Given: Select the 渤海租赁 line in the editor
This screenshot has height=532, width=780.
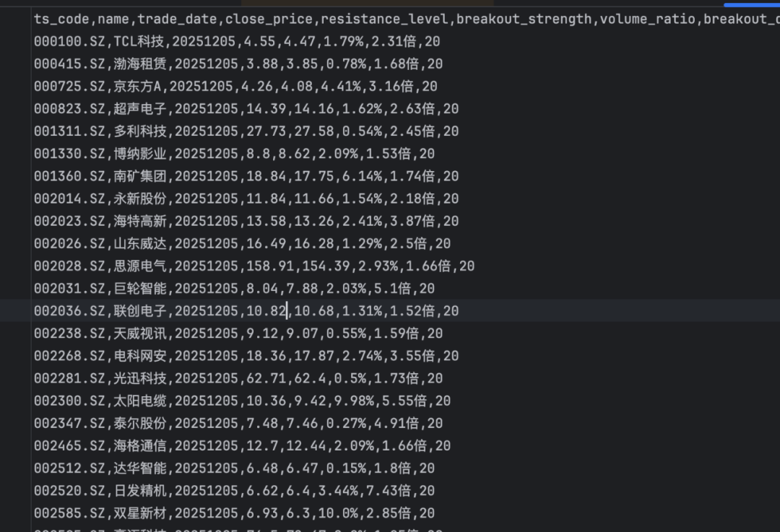Looking at the screenshot, I should (x=238, y=64).
